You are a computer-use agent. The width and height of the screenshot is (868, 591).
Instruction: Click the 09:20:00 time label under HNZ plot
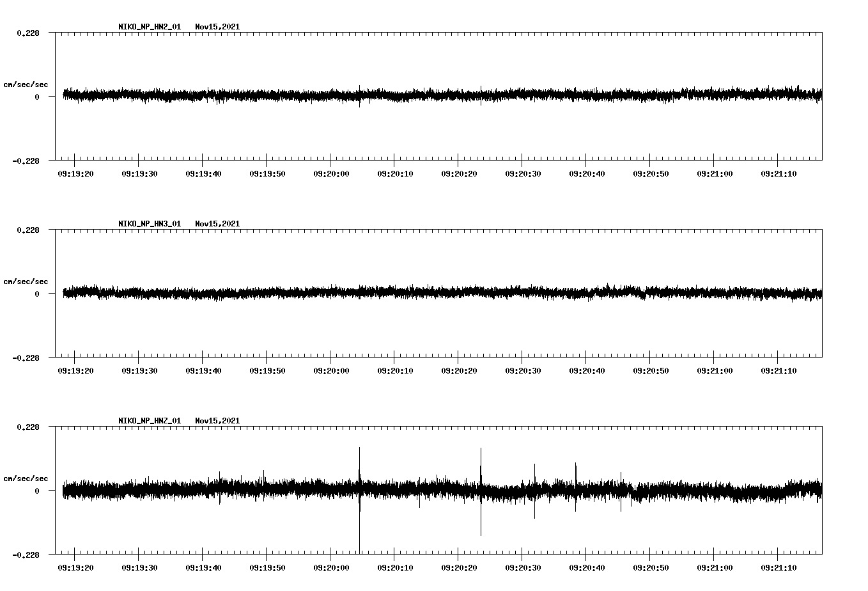tap(331, 567)
